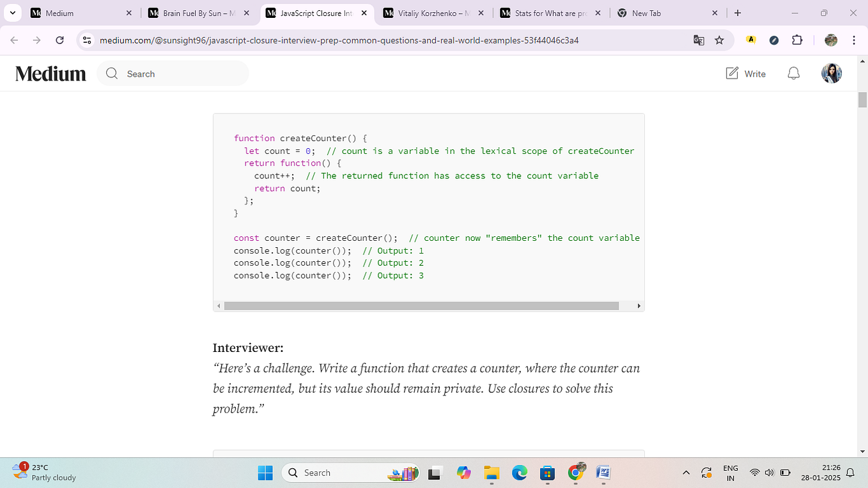Mute audio via the taskbar speaker icon
Image resolution: width=868 pixels, height=488 pixels.
[770, 473]
